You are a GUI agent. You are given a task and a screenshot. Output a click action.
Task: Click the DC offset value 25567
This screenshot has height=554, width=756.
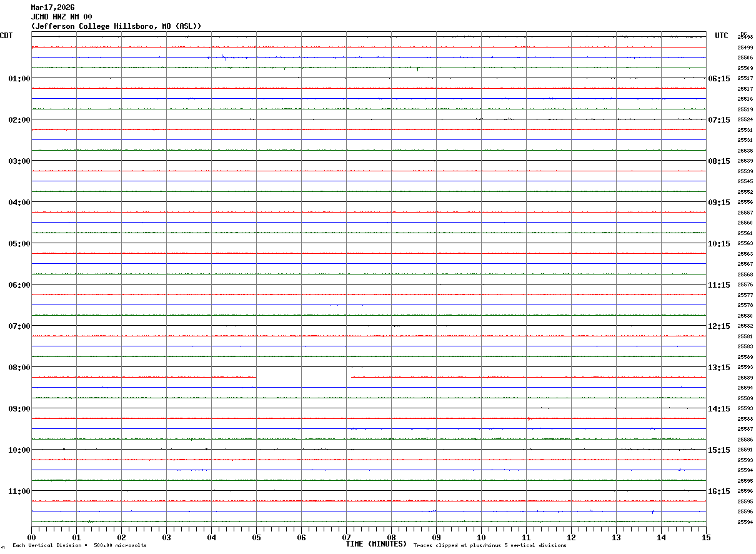click(x=745, y=264)
